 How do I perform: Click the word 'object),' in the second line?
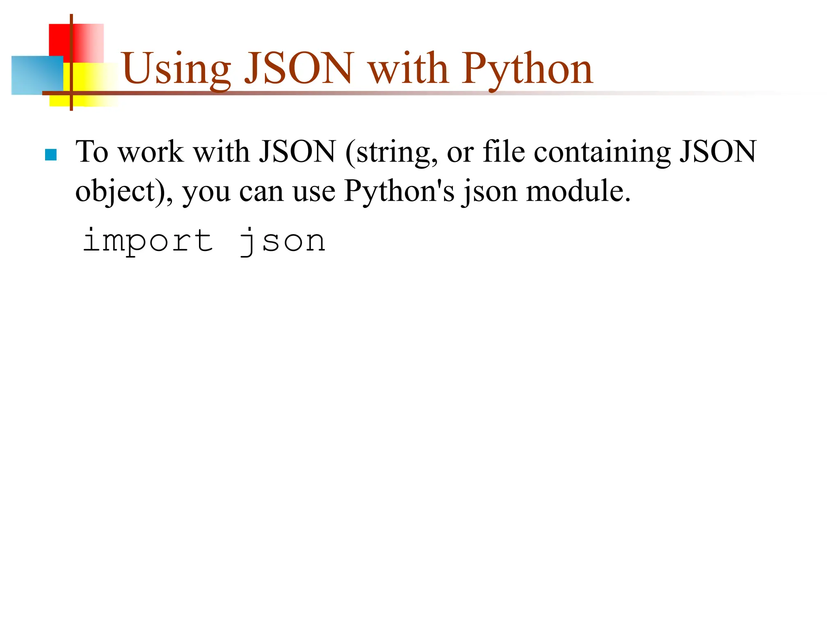[124, 192]
